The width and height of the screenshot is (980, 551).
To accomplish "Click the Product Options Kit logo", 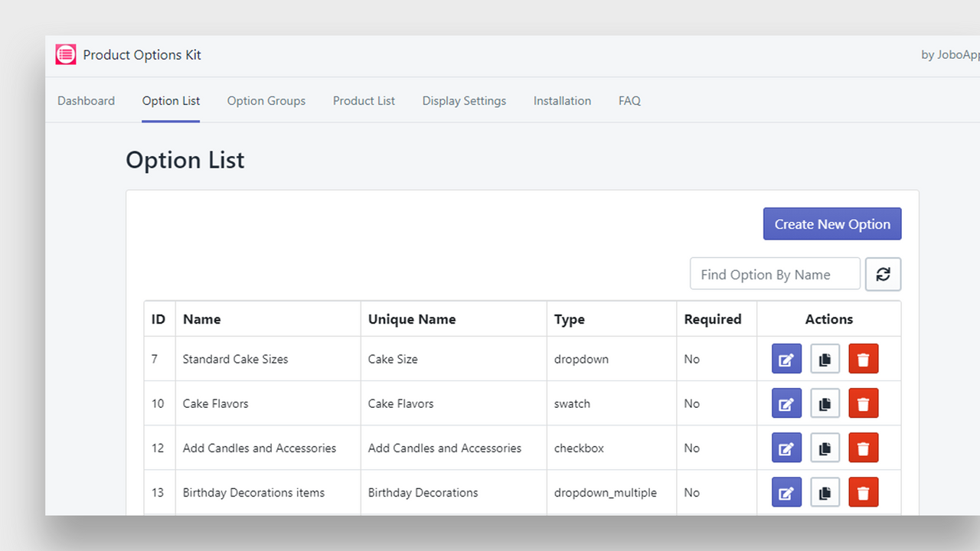I will click(x=66, y=55).
